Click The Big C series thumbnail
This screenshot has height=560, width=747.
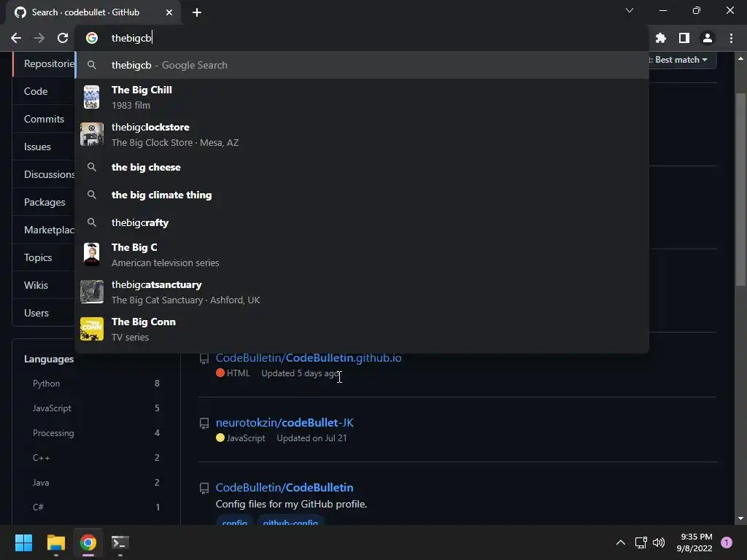click(91, 254)
